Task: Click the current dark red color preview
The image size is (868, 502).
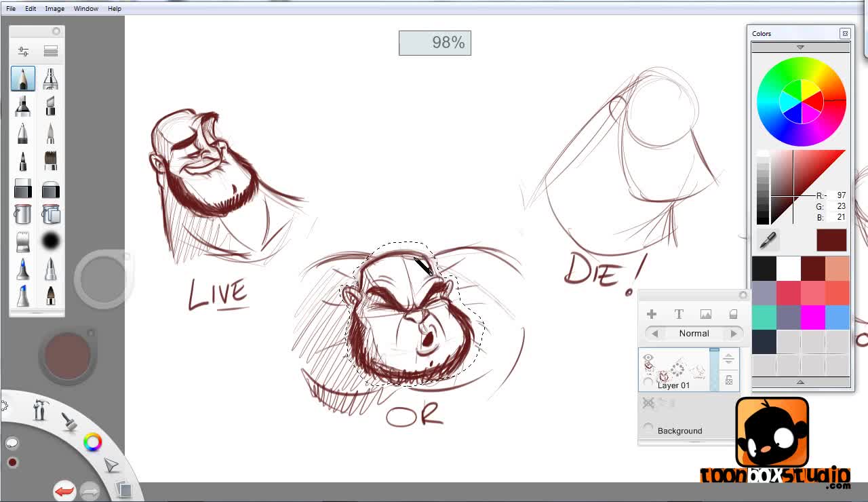Action: pos(831,240)
